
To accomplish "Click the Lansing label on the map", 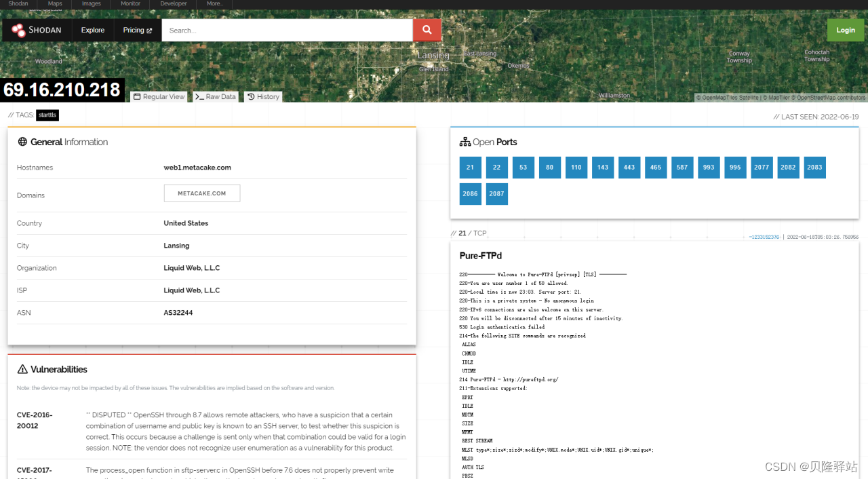I will click(434, 56).
